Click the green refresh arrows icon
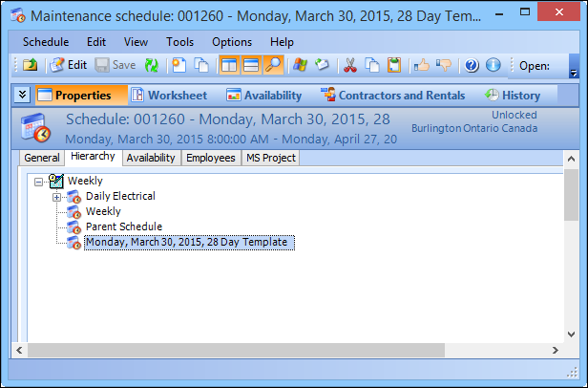Viewport: 588px width, 388px height. 152,65
